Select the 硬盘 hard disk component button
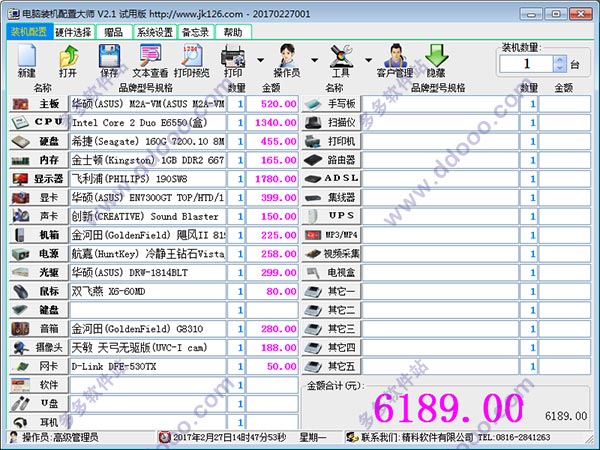The height and width of the screenshot is (450, 600). click(x=39, y=141)
